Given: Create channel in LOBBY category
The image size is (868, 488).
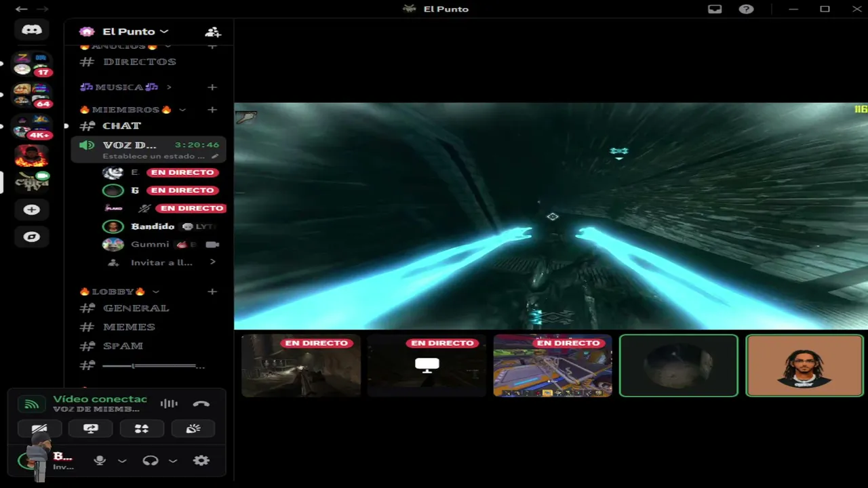Looking at the screenshot, I should (212, 291).
